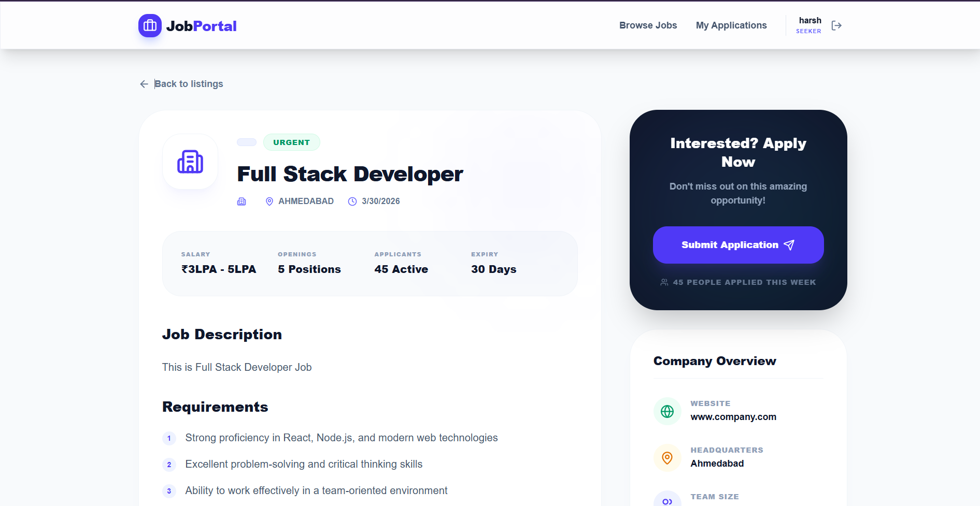The width and height of the screenshot is (980, 506).
Task: Click the URGENT badge
Action: (x=291, y=142)
